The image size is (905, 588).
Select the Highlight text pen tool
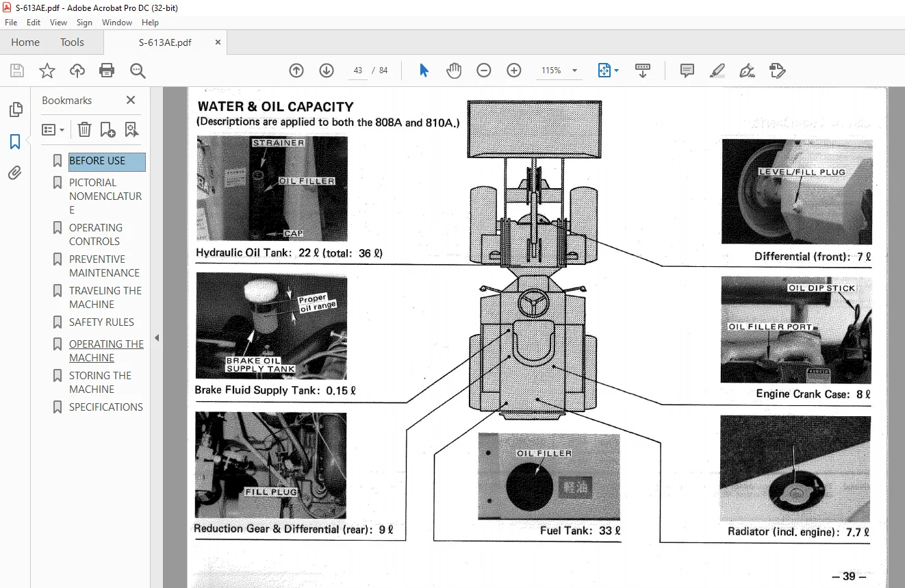click(717, 71)
